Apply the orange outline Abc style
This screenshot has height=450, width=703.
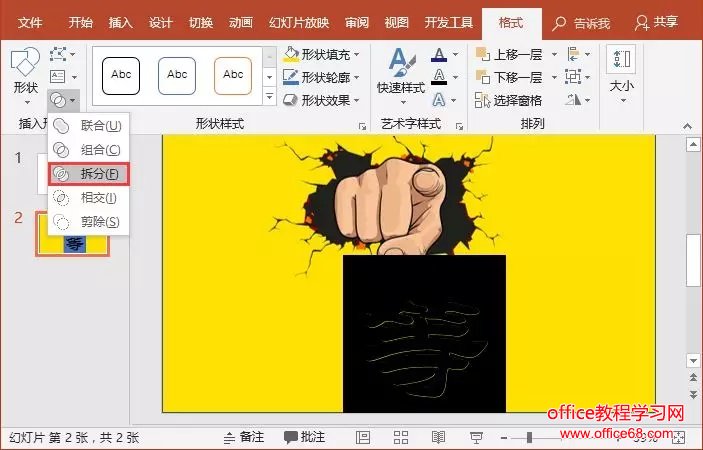click(x=233, y=76)
